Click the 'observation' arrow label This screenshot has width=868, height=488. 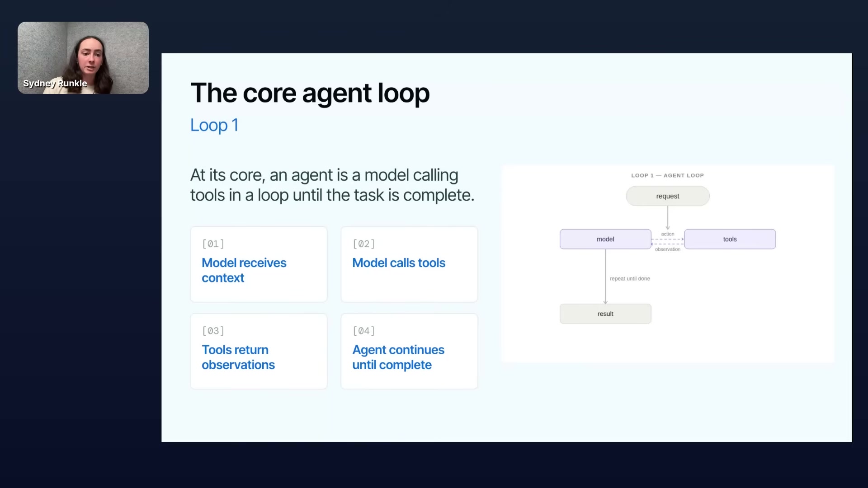tap(668, 249)
